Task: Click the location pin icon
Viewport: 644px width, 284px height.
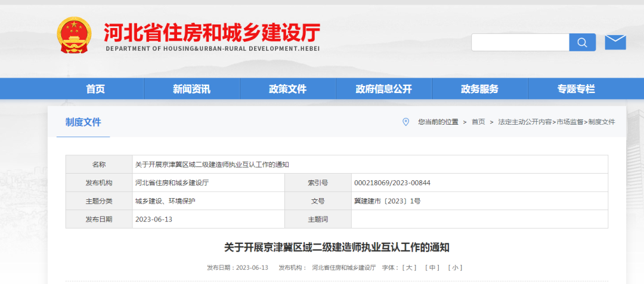Action: click(406, 122)
